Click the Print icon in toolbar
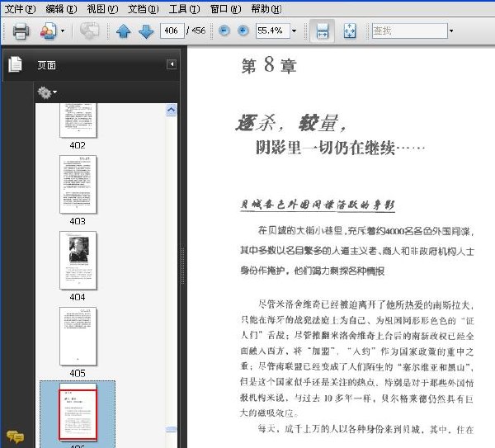Image resolution: width=495 pixels, height=448 pixels. click(21, 31)
